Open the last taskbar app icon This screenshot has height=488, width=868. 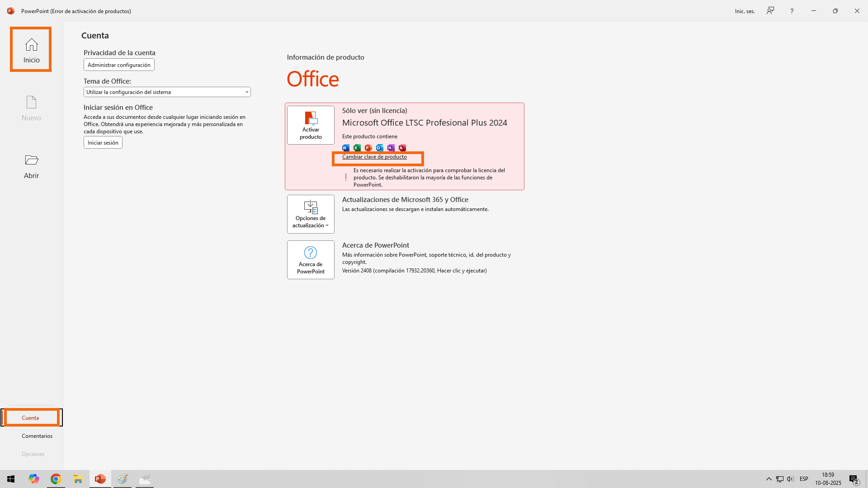pyautogui.click(x=145, y=479)
